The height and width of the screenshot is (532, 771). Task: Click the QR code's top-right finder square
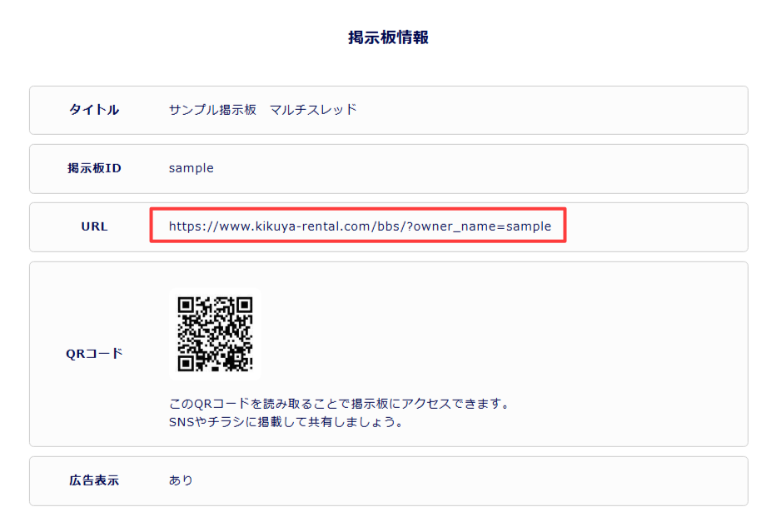243,306
